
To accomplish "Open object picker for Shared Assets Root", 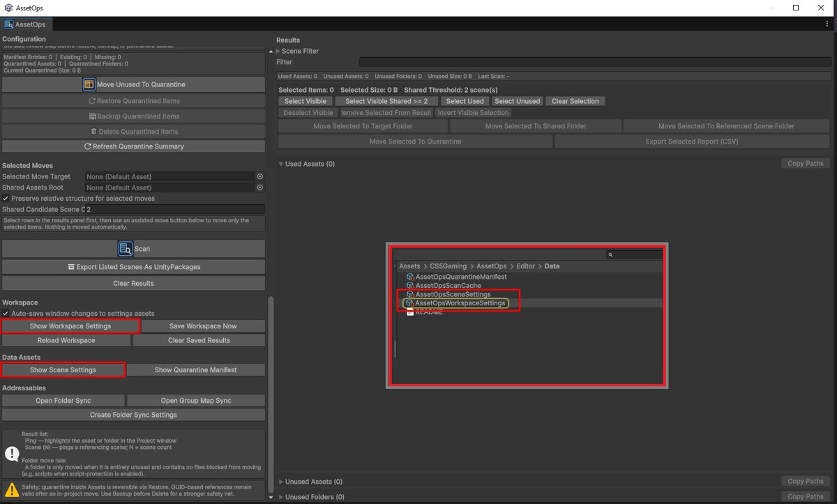I will (x=260, y=188).
